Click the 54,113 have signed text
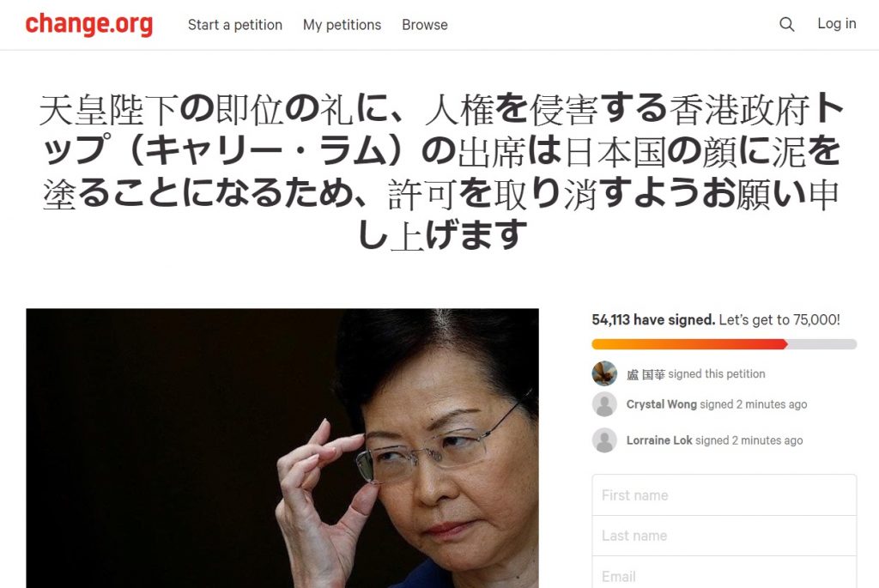The width and height of the screenshot is (879, 588). (653, 320)
